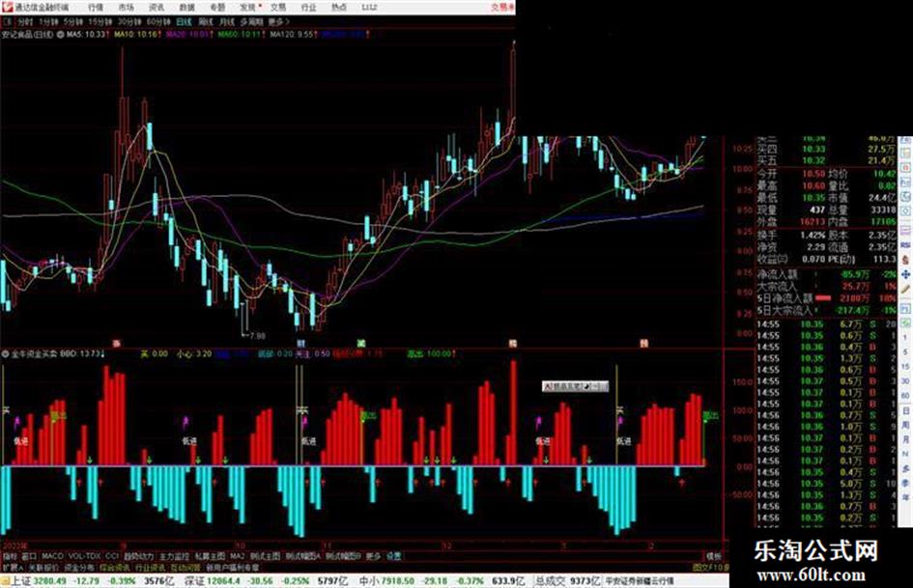This screenshot has width=913, height=588.
Task: Click the Tongdaxin red logo icon in title bar
Action: pyautogui.click(x=7, y=7)
